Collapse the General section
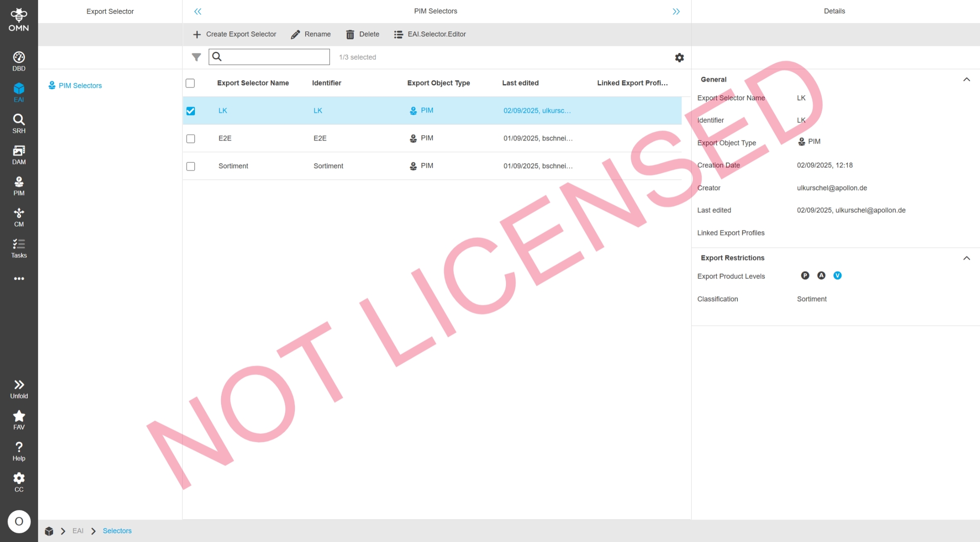This screenshot has height=542, width=980. pyautogui.click(x=966, y=80)
